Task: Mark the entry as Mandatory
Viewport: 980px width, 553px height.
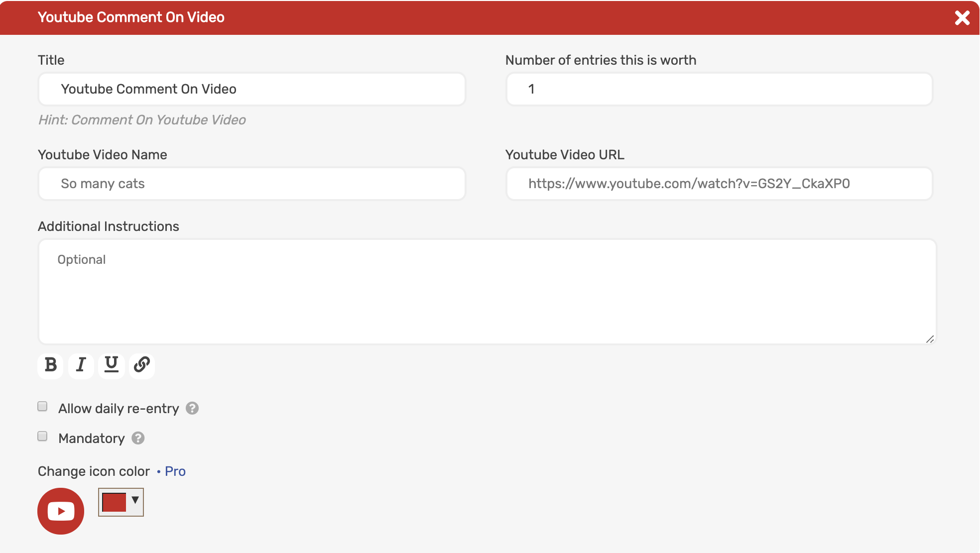Action: (x=42, y=437)
